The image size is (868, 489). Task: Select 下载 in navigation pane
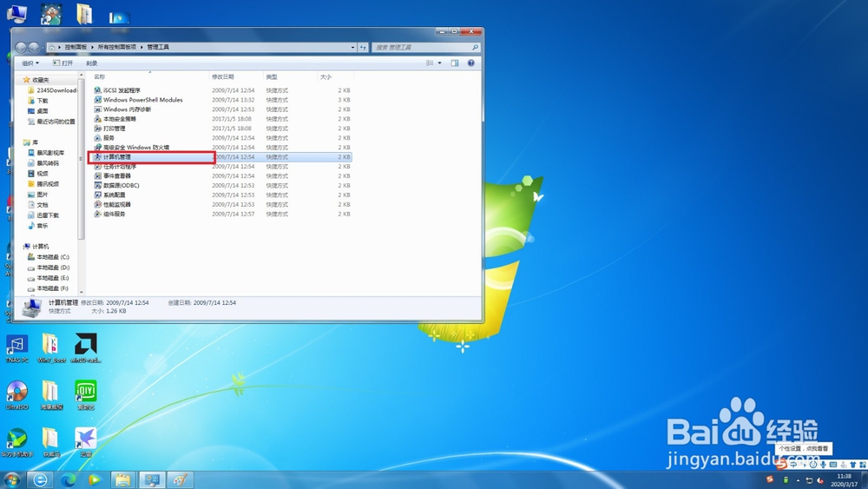click(x=38, y=101)
